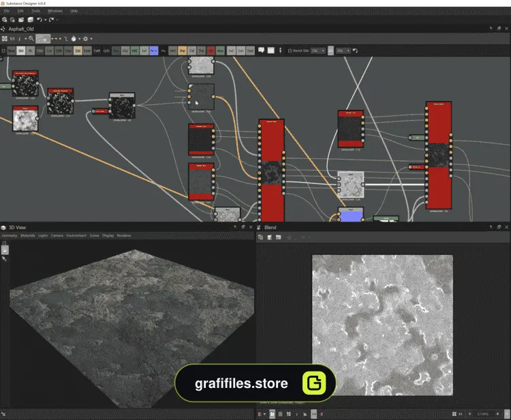Expand the channel dropdown arrow in Blend status bar
Viewport: 511px width, 420px height.
click(x=264, y=414)
